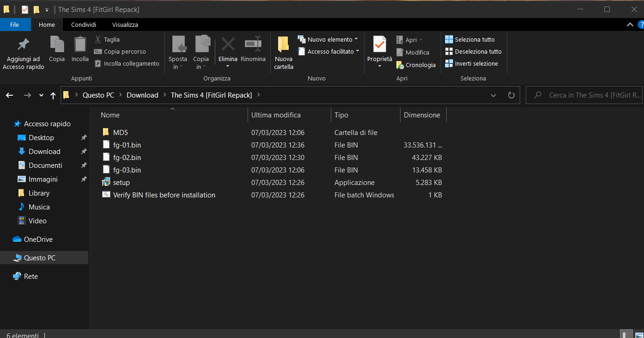Image resolution: width=644 pixels, height=338 pixels.
Task: Click the Modifica ribbon command
Action: pyautogui.click(x=413, y=52)
